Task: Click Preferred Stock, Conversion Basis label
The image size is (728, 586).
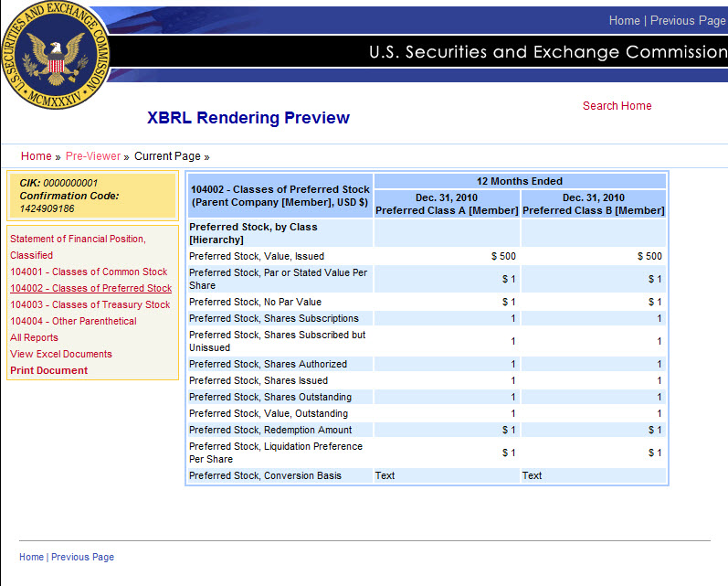Action: click(x=265, y=476)
